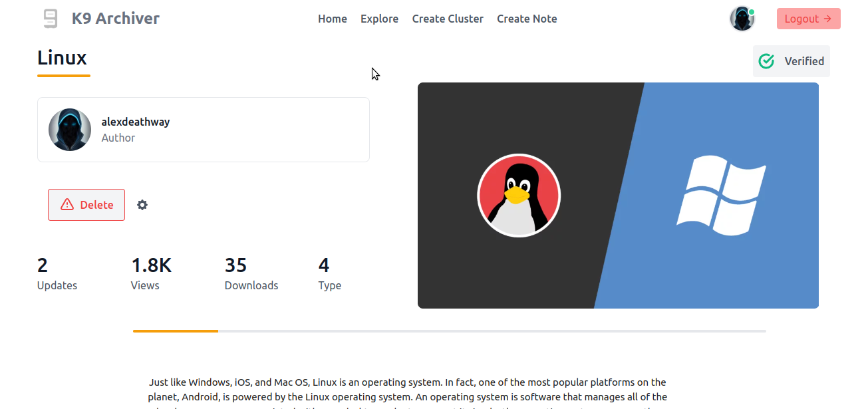Click the Logout button
This screenshot has width=868, height=409.
808,19
